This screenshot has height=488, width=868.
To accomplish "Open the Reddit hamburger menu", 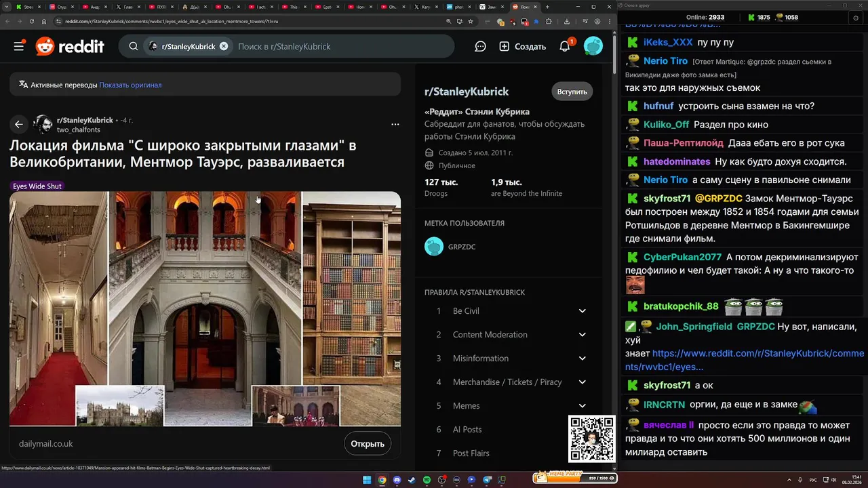I will coord(19,46).
